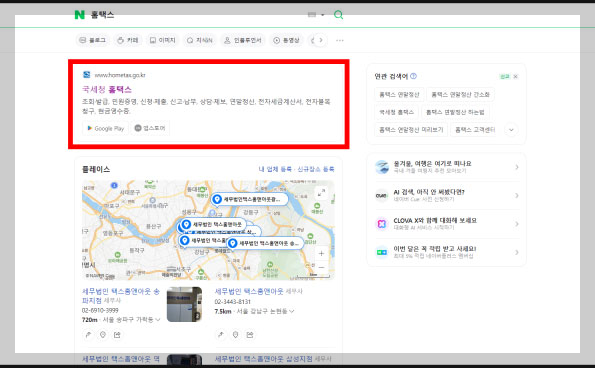The height and width of the screenshot is (368, 595).
Task: Click the 송파지점 office photo thumbnail
Action: tap(184, 304)
